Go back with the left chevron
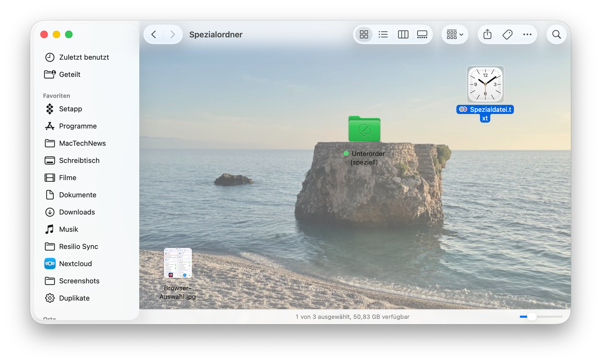Viewport: 601px width, 364px height. (154, 34)
